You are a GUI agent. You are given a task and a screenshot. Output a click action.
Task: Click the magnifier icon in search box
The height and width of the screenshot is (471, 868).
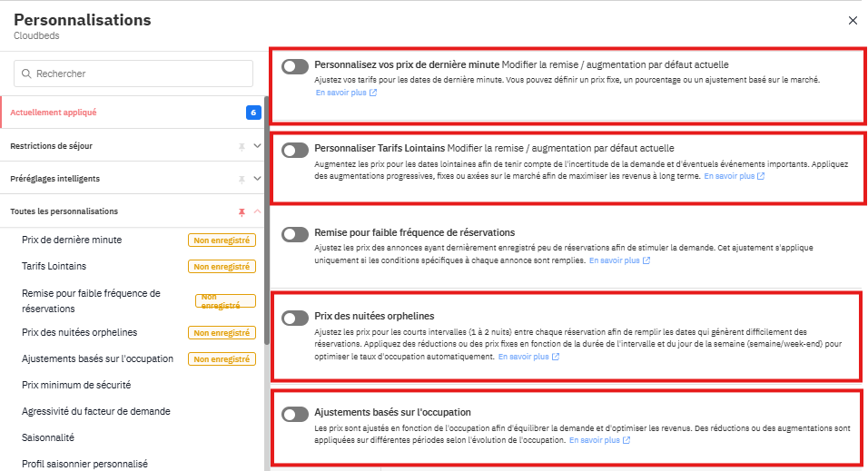26,74
